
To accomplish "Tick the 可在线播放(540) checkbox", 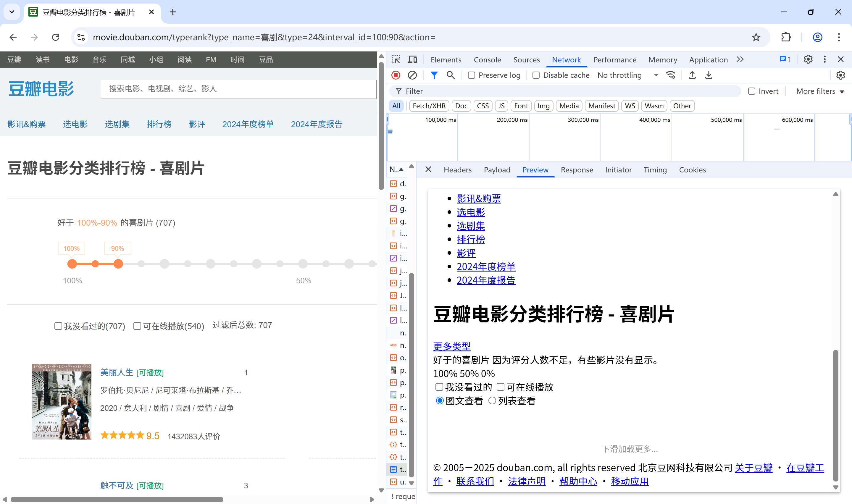I will pyautogui.click(x=137, y=326).
